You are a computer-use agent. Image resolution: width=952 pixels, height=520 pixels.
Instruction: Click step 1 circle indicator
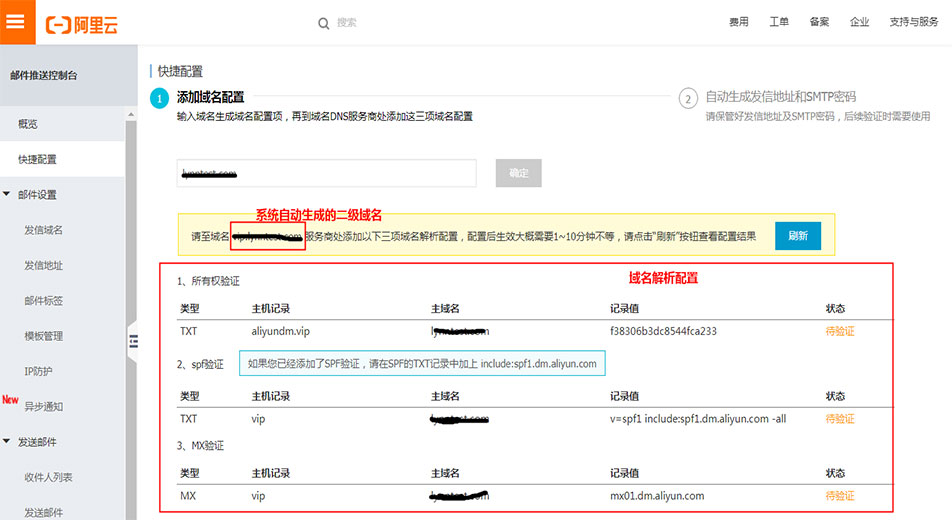(158, 98)
